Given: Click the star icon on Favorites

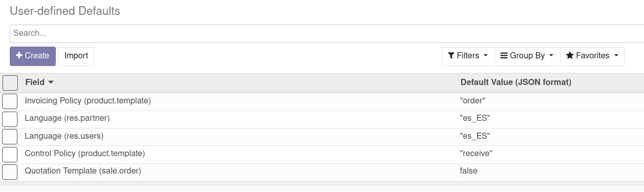Looking at the screenshot, I should 570,56.
